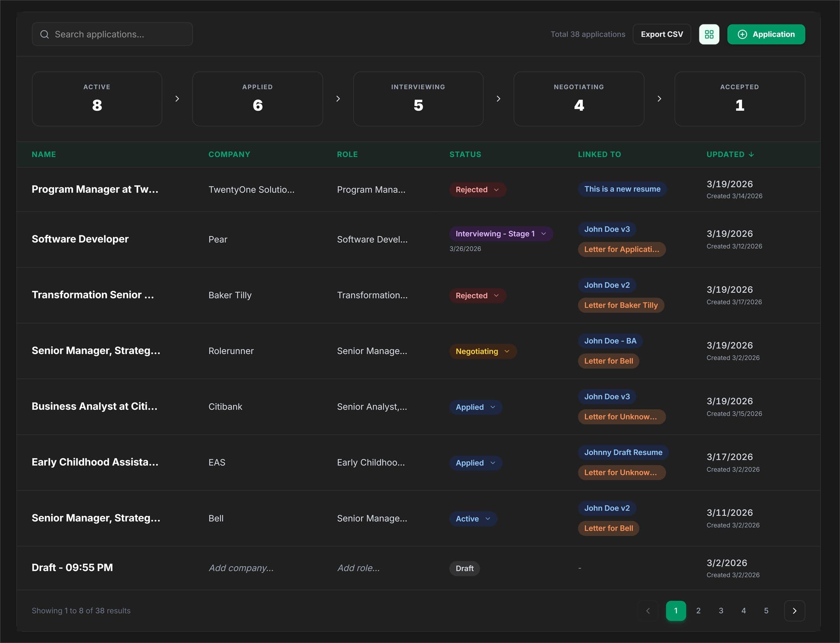The width and height of the screenshot is (840, 643).
Task: Filter by Negotiating stage card
Action: pos(578,99)
